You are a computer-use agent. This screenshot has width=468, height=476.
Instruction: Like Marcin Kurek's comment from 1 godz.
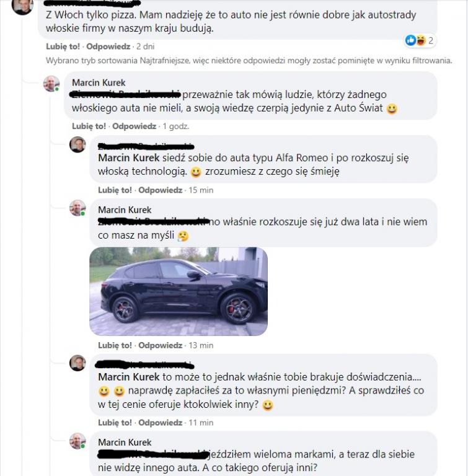tap(89, 126)
